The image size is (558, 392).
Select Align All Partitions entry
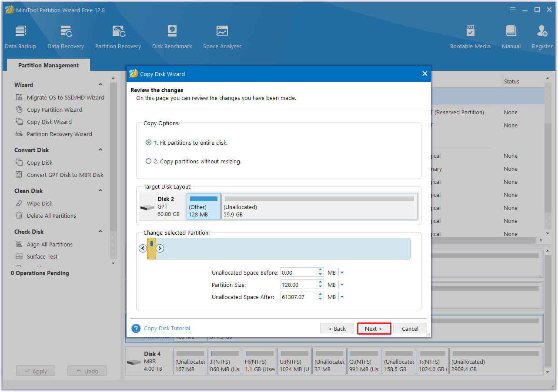point(50,244)
